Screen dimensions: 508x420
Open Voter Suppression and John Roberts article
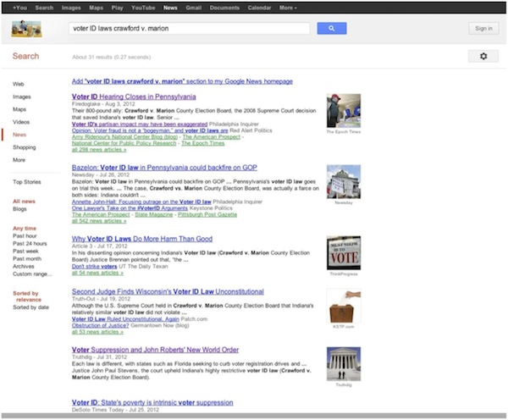click(x=155, y=350)
